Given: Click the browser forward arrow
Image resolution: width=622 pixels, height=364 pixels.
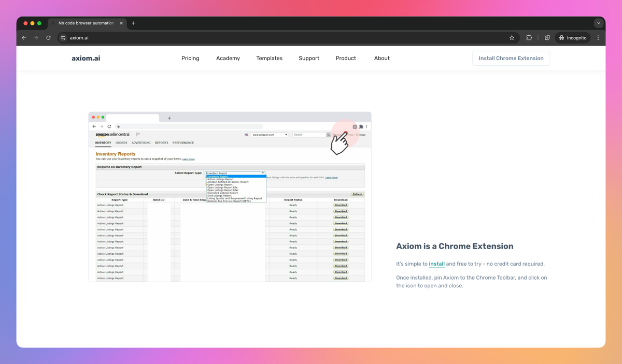Looking at the screenshot, I should pyautogui.click(x=36, y=38).
